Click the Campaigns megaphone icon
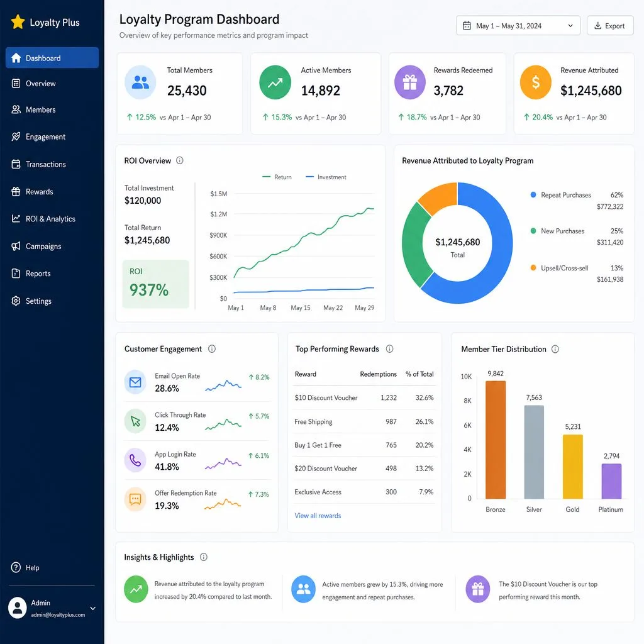Viewport: 644px width, 644px height. point(16,246)
